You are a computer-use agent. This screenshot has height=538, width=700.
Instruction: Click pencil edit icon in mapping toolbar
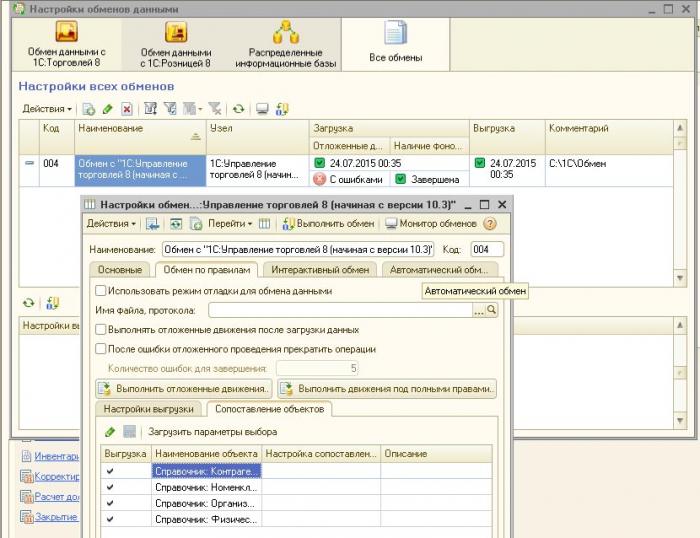[x=110, y=432]
